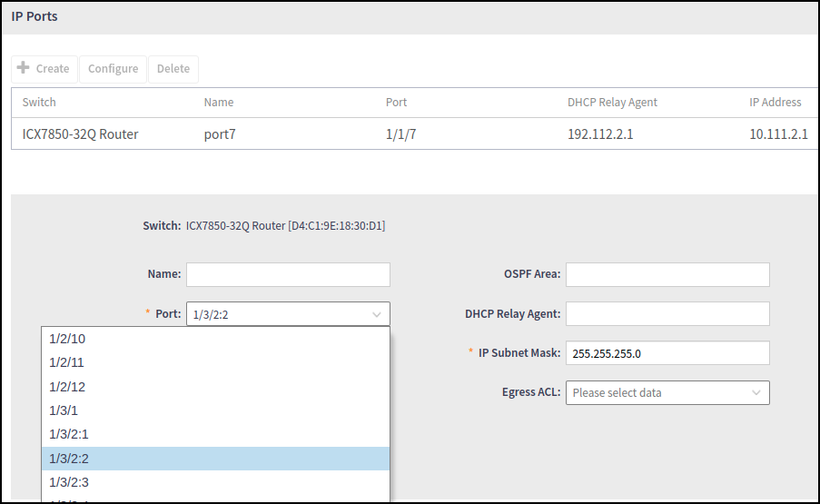Click the Create button label
Screen dimensions: 820x504
(x=53, y=68)
